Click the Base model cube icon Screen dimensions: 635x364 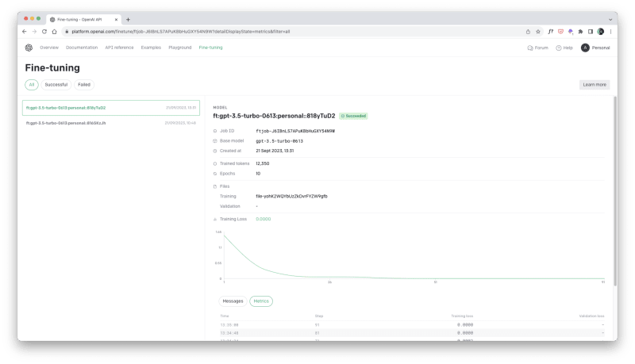[215, 141]
